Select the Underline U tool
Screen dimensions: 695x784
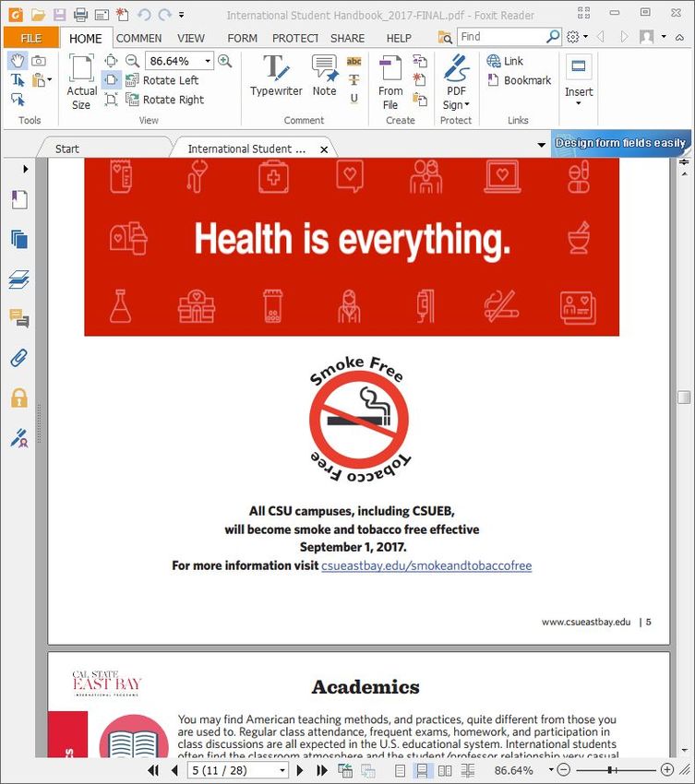(353, 99)
